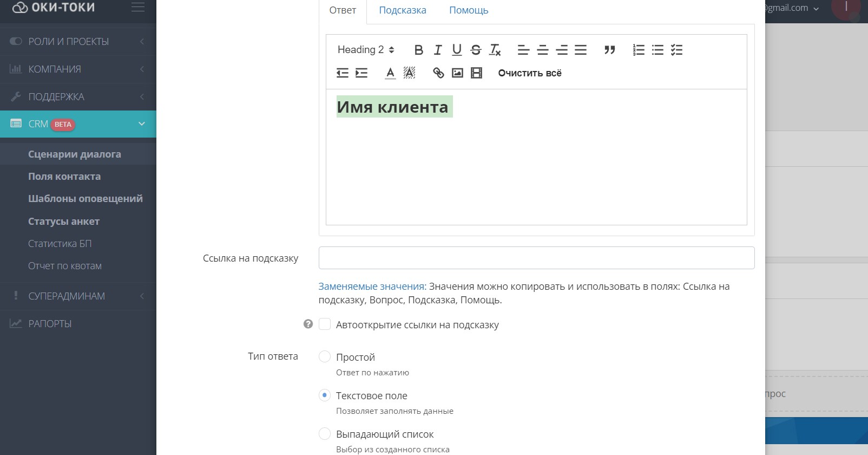Apply strikethrough formatting
Viewport: 868px width, 455px height.
point(476,50)
